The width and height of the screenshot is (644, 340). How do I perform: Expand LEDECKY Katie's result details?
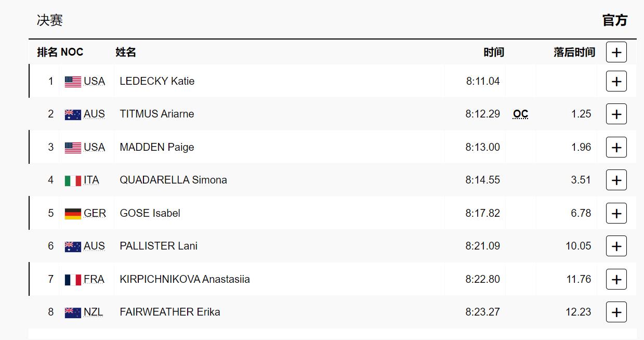coord(616,81)
